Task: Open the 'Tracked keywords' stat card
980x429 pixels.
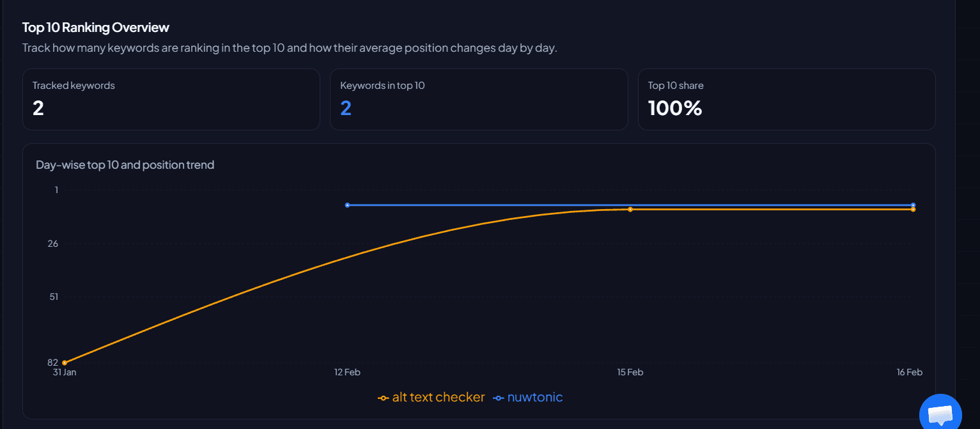Action: 171,99
